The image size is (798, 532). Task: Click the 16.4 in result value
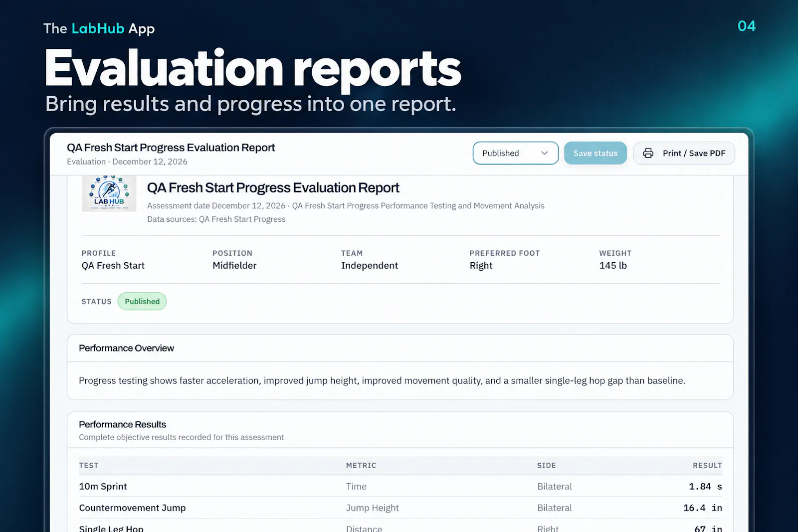point(702,508)
